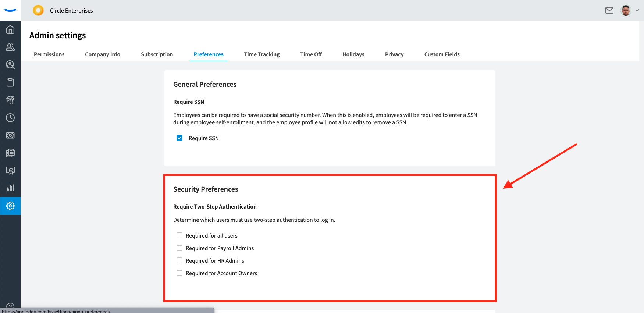Screen dimensions: 644x313
Task: Check Required for HR Admins
Action: tap(179, 260)
